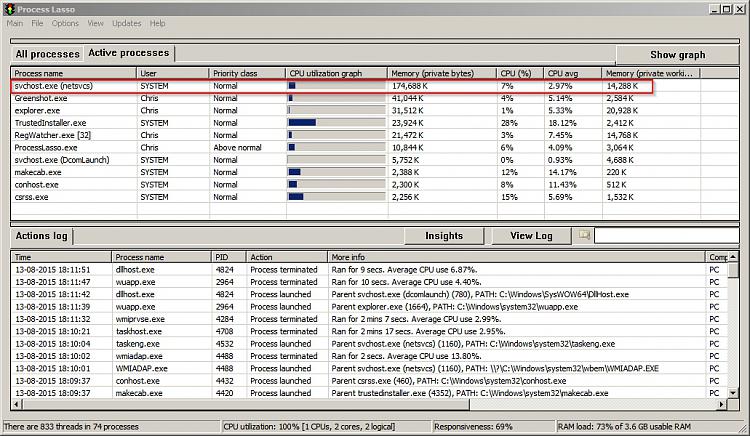The height and width of the screenshot is (436, 750).
Task: Click the log scrollbar down arrow
Action: [x=733, y=393]
